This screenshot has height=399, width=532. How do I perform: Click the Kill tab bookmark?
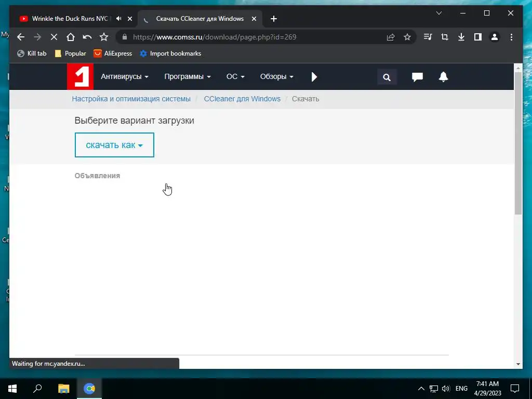(x=32, y=54)
